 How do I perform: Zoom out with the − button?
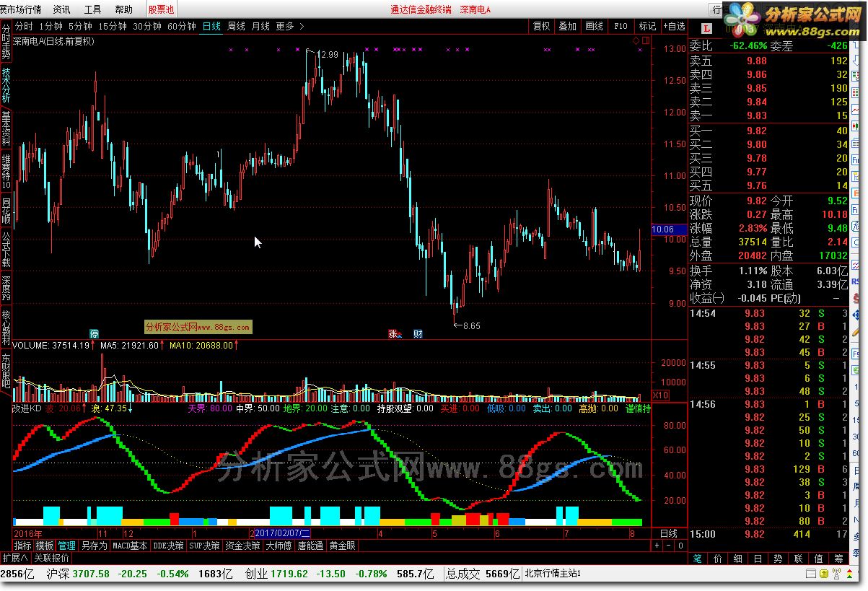pos(668,546)
